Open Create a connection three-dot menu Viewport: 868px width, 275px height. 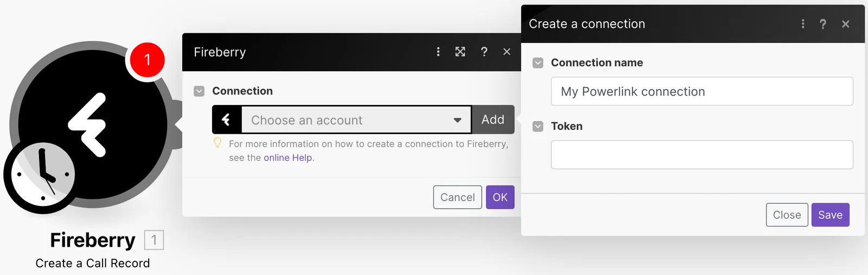click(803, 24)
